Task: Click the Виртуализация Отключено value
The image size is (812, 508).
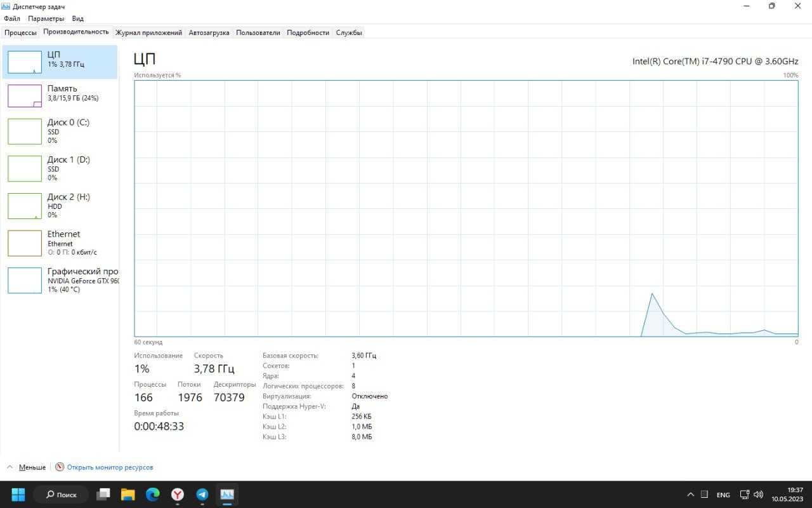Action: click(370, 396)
